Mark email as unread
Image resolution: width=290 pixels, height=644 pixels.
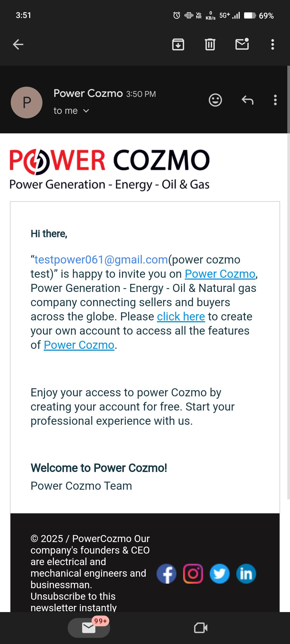coord(242,45)
